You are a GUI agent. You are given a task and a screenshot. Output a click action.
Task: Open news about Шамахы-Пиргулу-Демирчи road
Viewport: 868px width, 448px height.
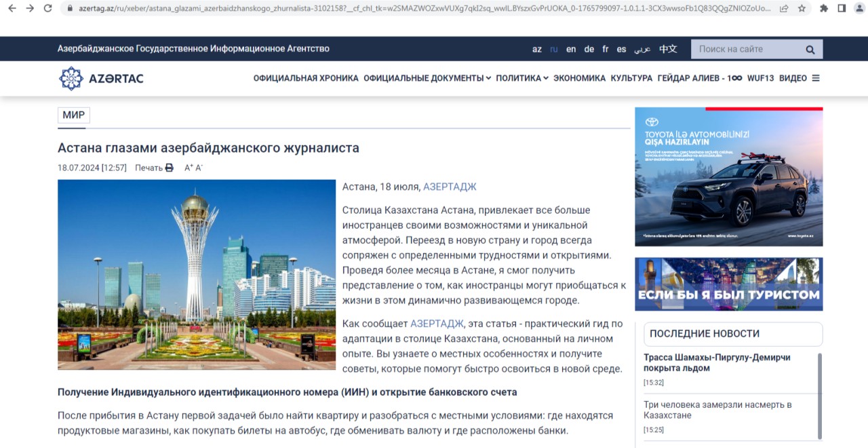click(717, 362)
